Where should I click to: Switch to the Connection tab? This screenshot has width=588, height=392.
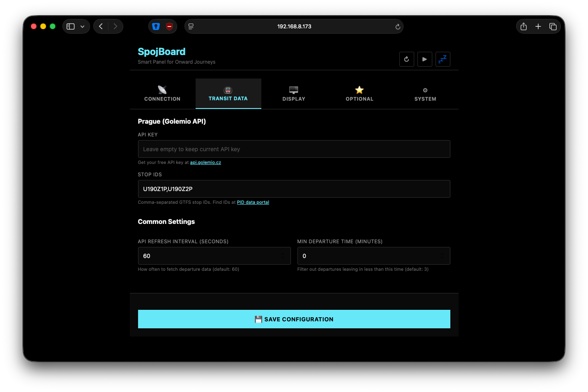coord(162,94)
